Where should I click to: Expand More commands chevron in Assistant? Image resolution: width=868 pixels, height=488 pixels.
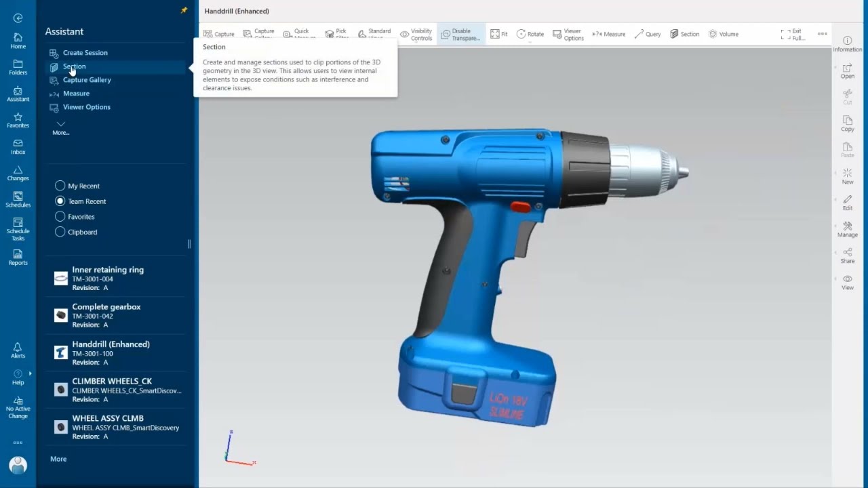[61, 127]
